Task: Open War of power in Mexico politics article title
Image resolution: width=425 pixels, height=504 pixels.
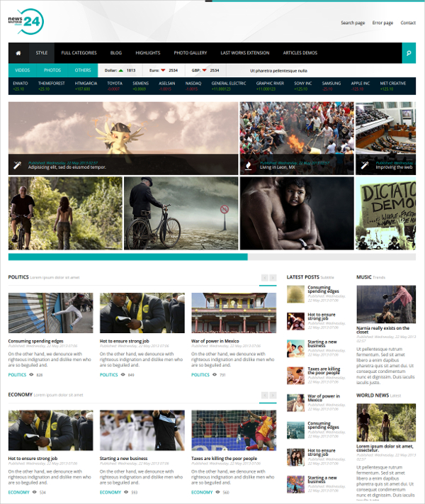Action: pyautogui.click(x=215, y=341)
